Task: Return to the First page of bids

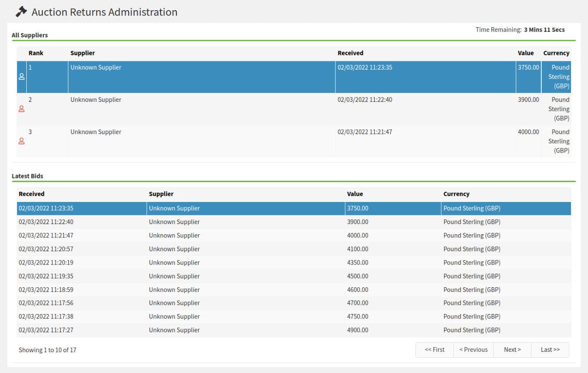Action: coord(434,349)
